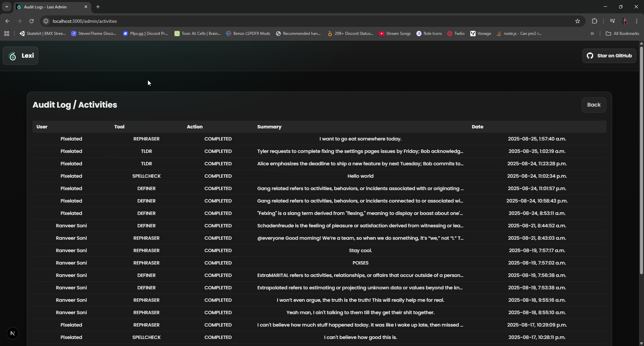
Task: Click the Action column header
Action: pyautogui.click(x=195, y=127)
